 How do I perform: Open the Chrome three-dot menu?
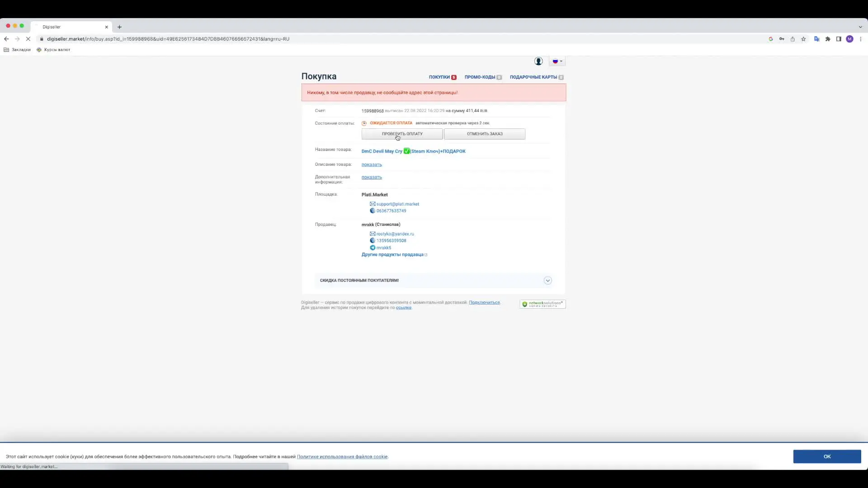pos(861,39)
